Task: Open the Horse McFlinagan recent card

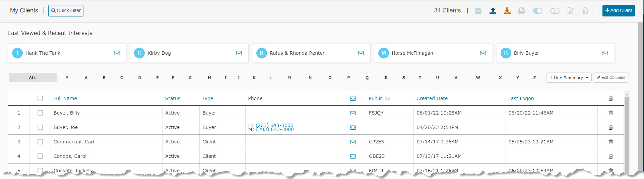Action: tap(433, 53)
